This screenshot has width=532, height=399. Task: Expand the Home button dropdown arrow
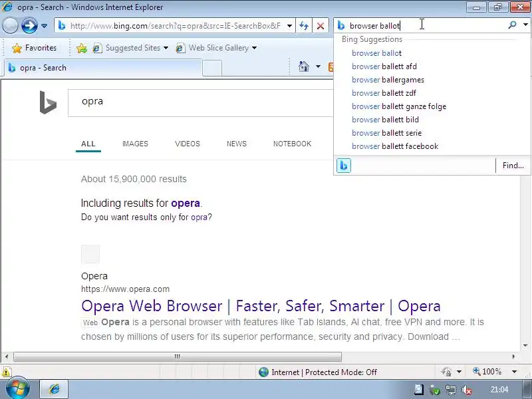[318, 66]
